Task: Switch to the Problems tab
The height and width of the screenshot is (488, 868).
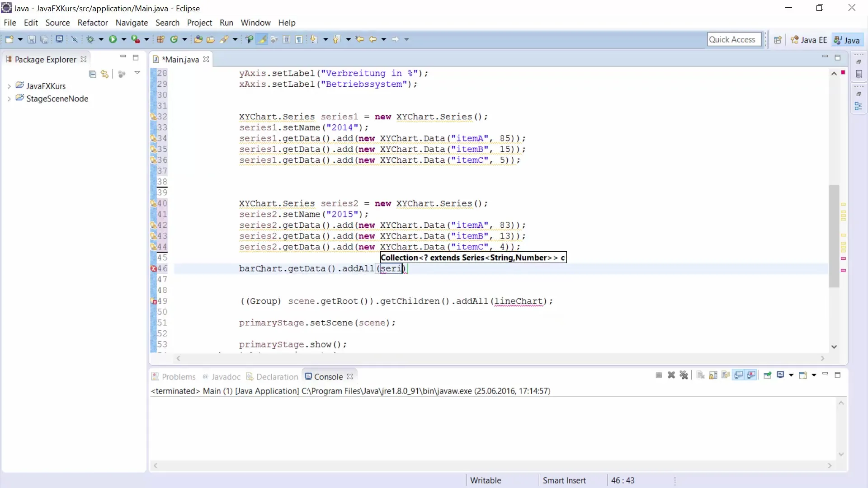Action: click(x=174, y=376)
